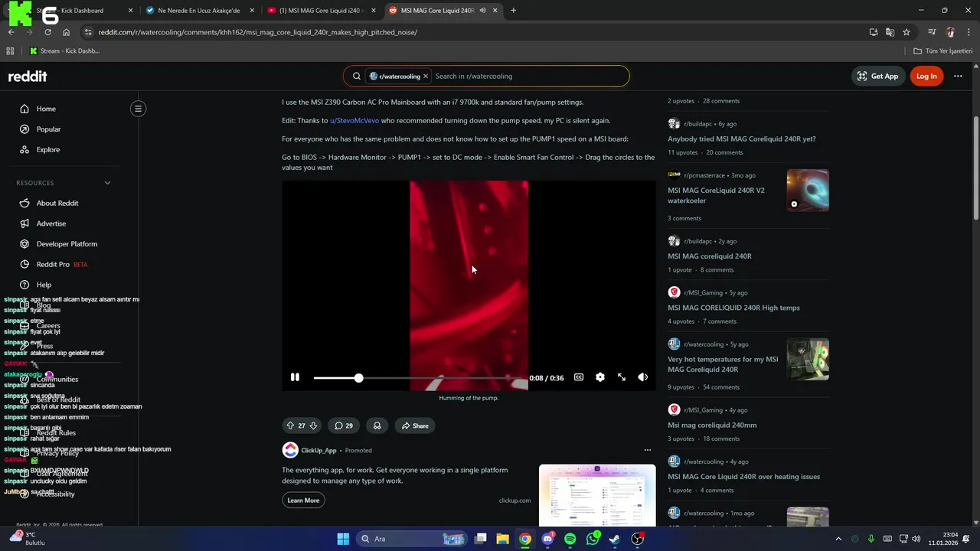Pause the video playback
The height and width of the screenshot is (551, 980).
[x=295, y=377]
